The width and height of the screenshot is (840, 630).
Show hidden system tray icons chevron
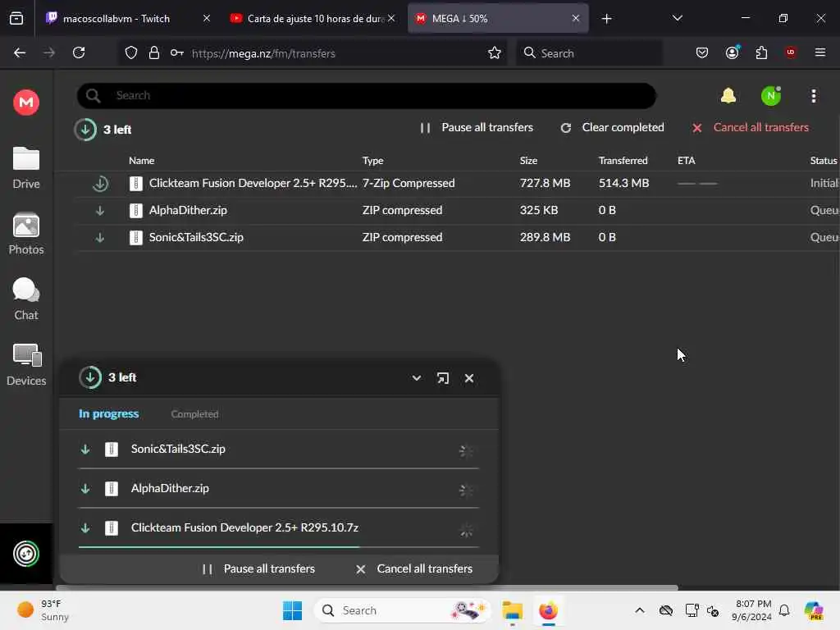(640, 610)
